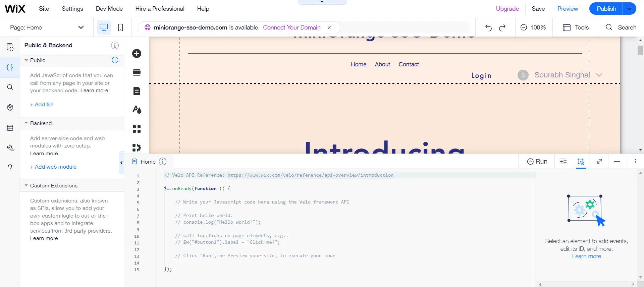Image resolution: width=644 pixels, height=287 pixels.
Task: Open the Add Section strip icon
Action: point(137,72)
